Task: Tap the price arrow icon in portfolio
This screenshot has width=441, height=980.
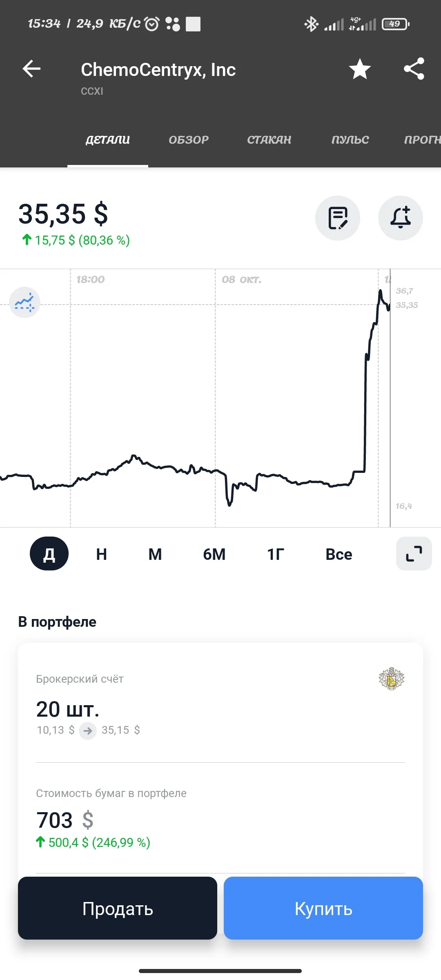Action: (x=88, y=731)
